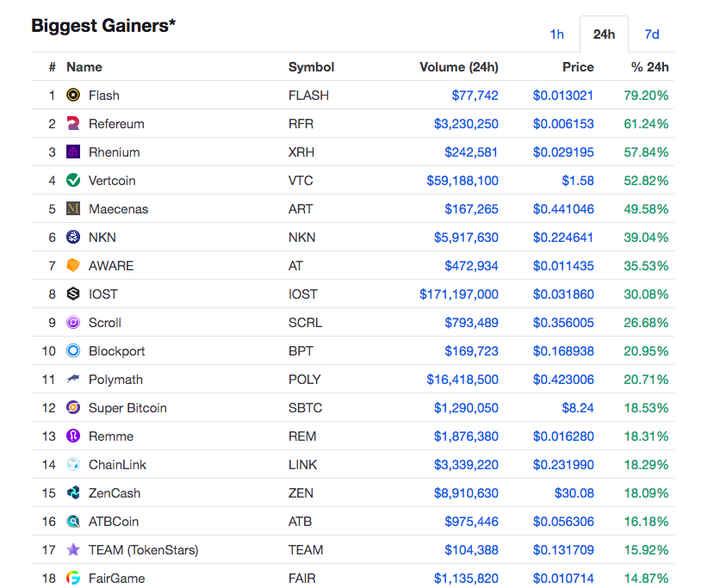
Task: Click the Name column header
Action: 84,67
